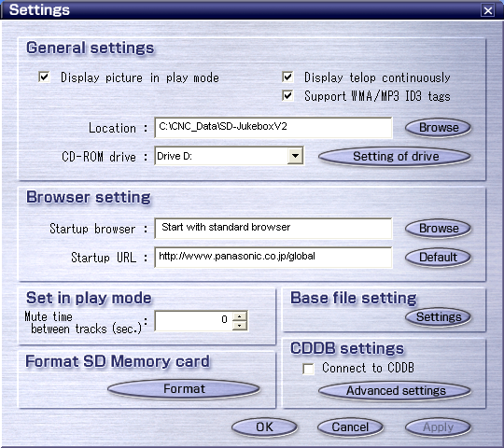The width and height of the screenshot is (504, 448).
Task: Click the Apply button
Action: [x=438, y=427]
